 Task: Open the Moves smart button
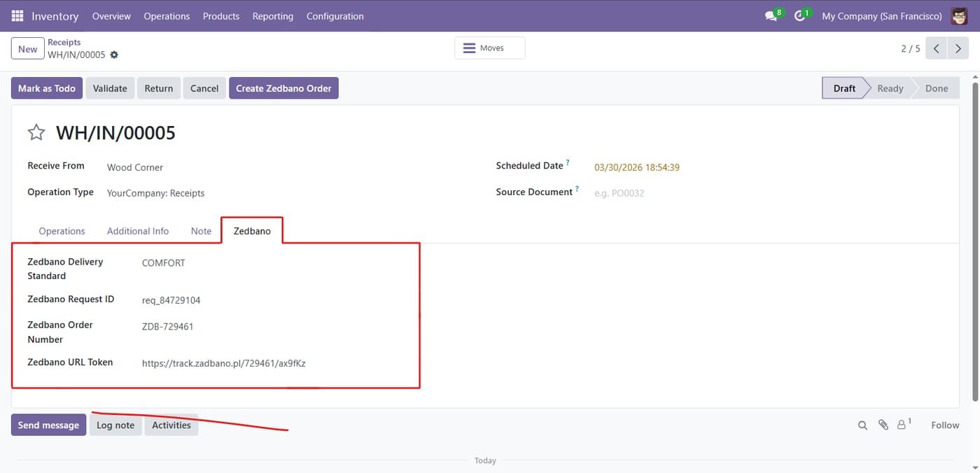[x=490, y=48]
